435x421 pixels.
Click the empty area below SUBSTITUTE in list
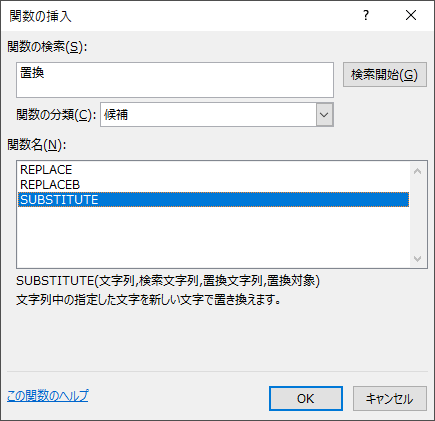coord(213,237)
